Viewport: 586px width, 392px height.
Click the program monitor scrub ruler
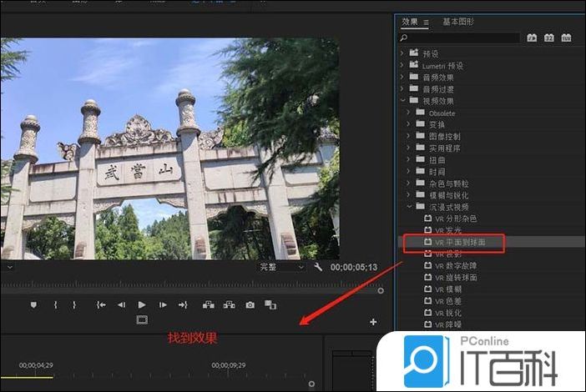pyautogui.click(x=189, y=283)
